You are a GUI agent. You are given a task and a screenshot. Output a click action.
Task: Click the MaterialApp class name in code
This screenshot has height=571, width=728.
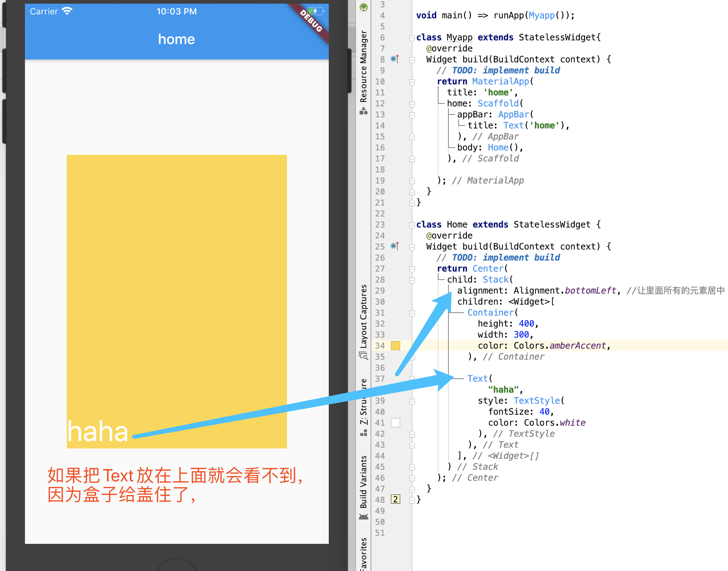click(500, 81)
